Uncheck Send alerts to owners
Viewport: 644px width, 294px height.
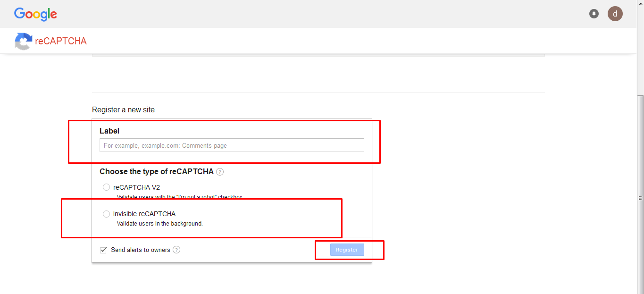click(x=103, y=250)
